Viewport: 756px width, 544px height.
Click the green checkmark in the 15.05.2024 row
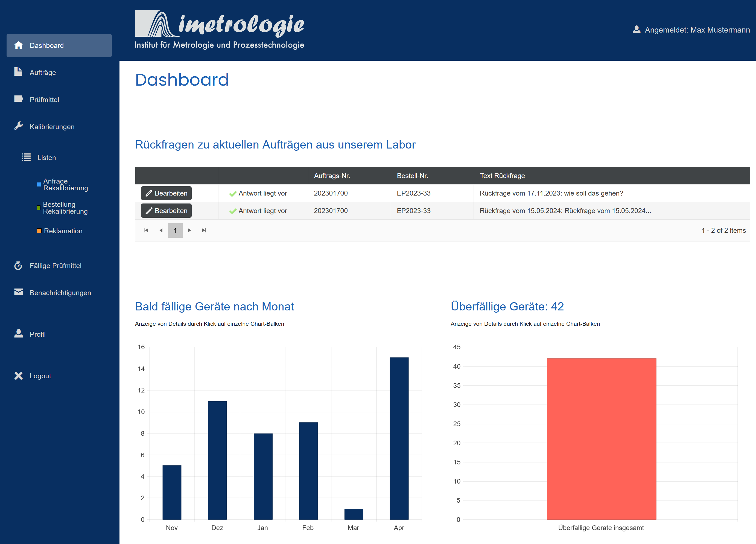(233, 211)
